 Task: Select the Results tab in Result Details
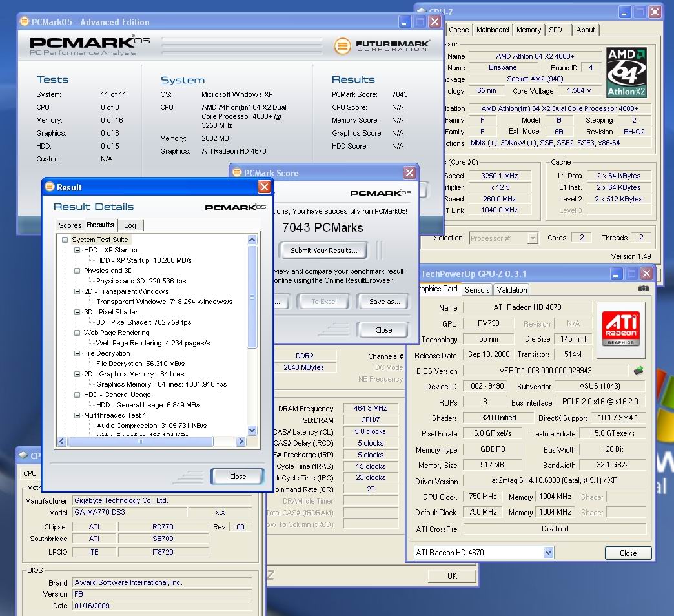pyautogui.click(x=100, y=225)
